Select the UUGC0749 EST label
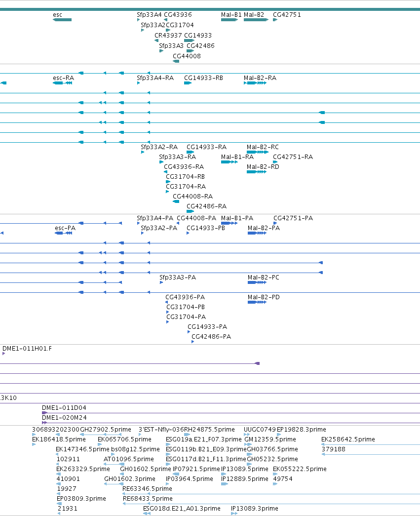This screenshot has height=516, width=420. (x=260, y=429)
